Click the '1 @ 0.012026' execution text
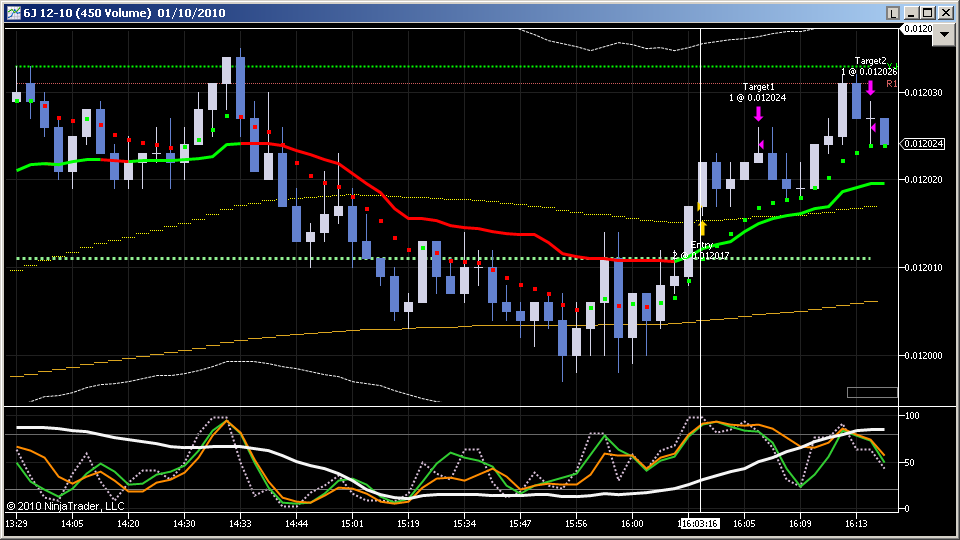The width and height of the screenshot is (960, 540). (x=869, y=72)
